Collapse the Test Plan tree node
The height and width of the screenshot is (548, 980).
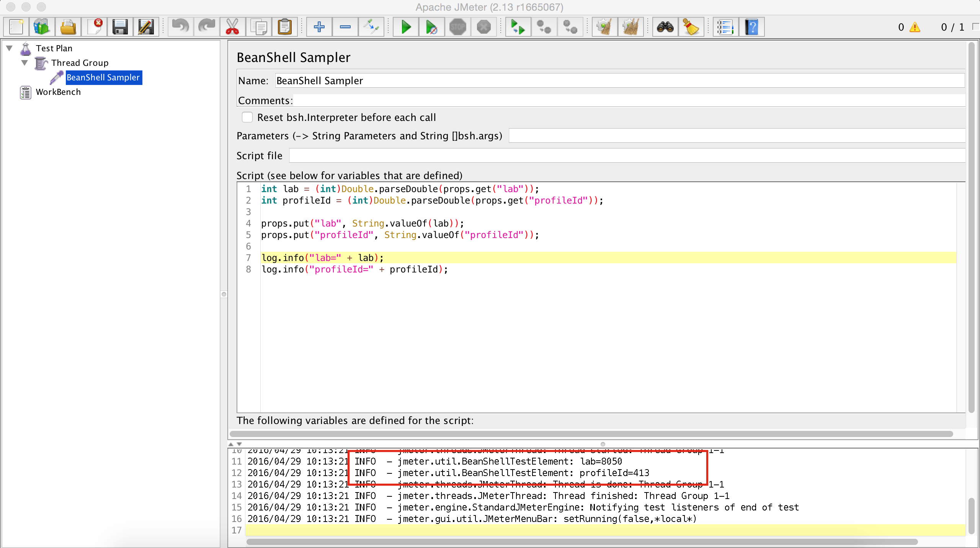[10, 48]
